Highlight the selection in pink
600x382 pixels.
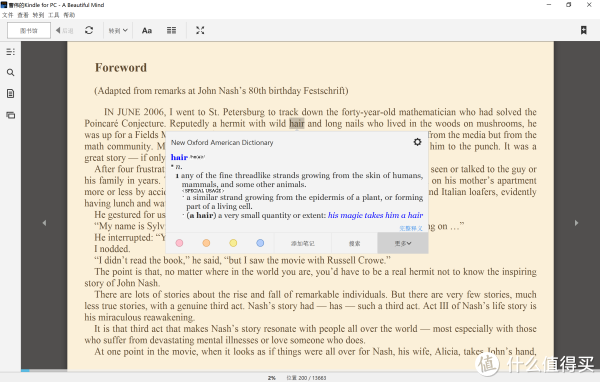(179, 243)
